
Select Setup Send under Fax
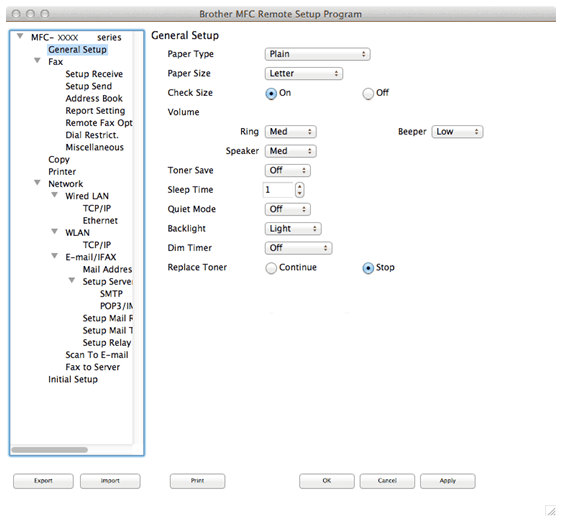coord(89,86)
